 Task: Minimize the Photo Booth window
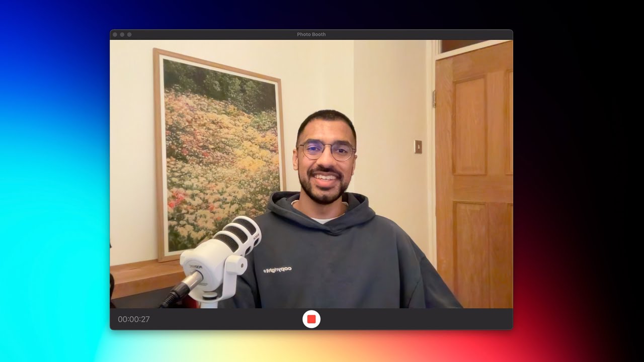click(x=122, y=35)
